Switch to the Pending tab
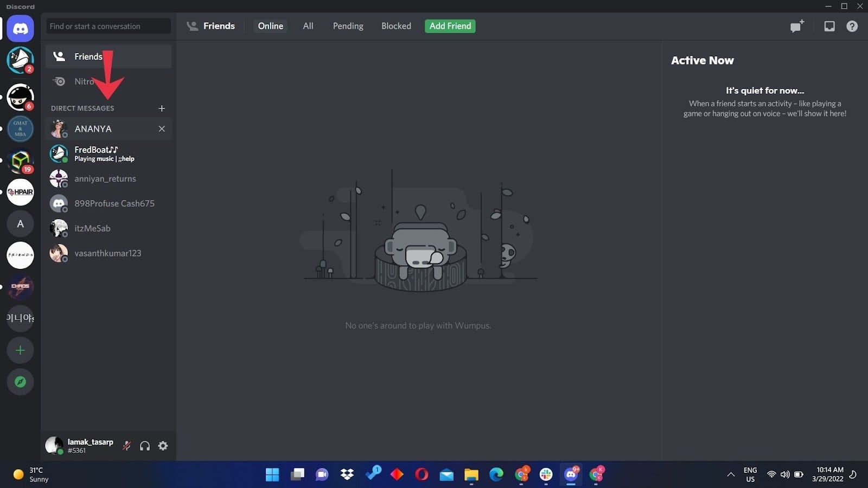This screenshot has height=488, width=868. (x=348, y=26)
